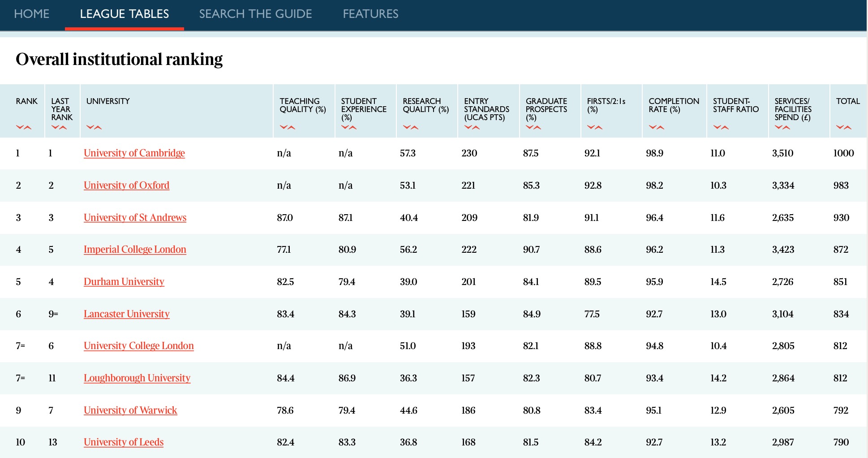Click Loughborough's student experience 86.9

[347, 378]
